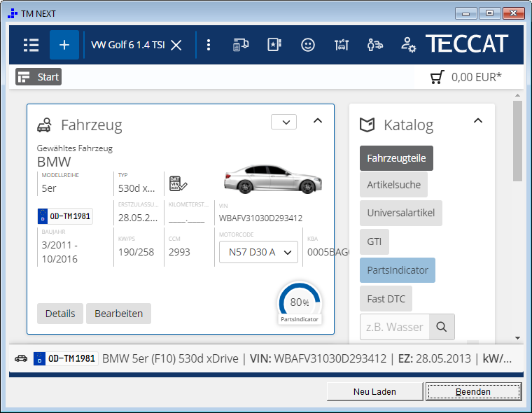Click the DAT VIN verification icon
This screenshot has width=532, height=413.
(x=178, y=183)
